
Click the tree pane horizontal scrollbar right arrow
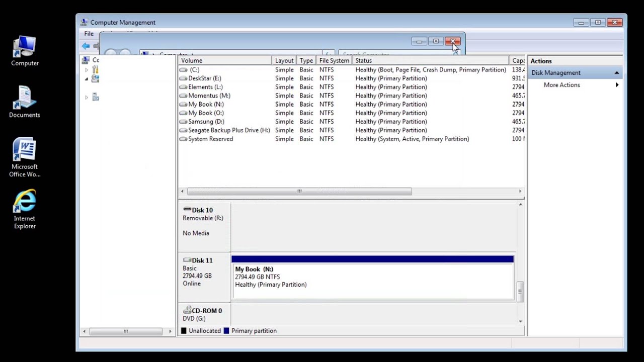click(170, 331)
